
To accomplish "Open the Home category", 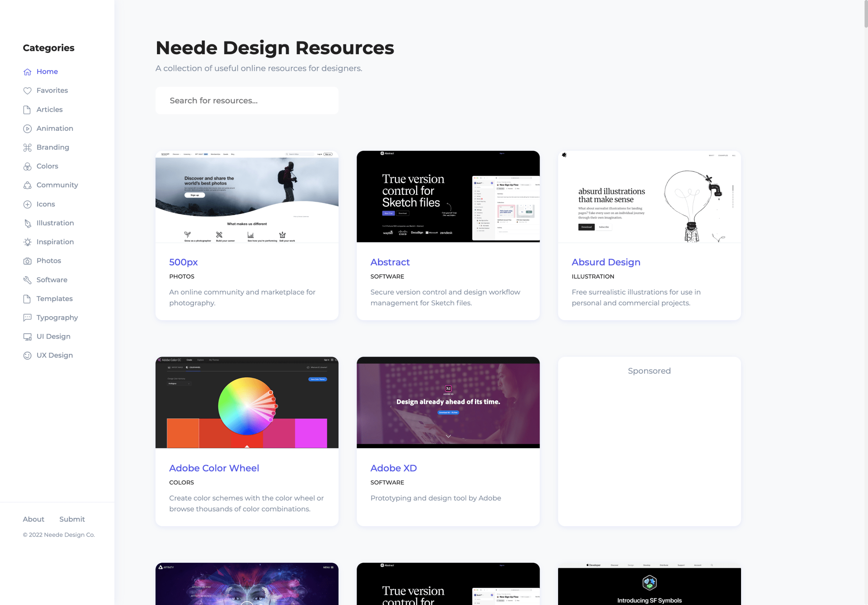I will point(47,72).
